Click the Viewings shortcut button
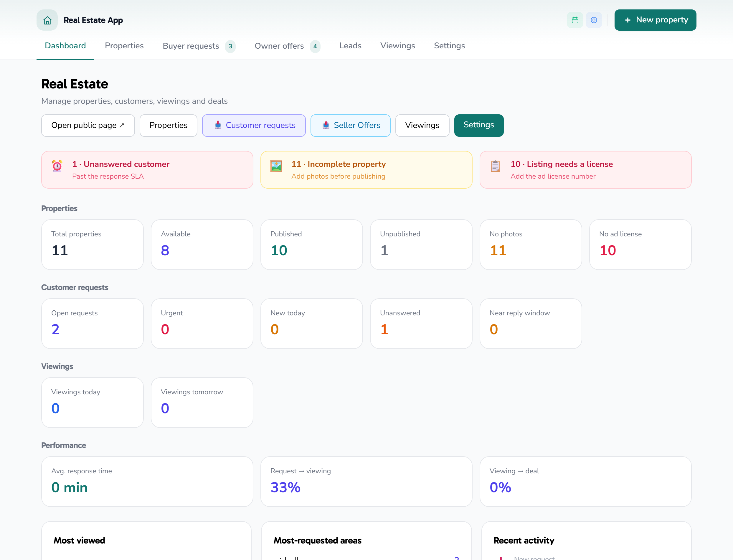The image size is (733, 560). point(422,125)
